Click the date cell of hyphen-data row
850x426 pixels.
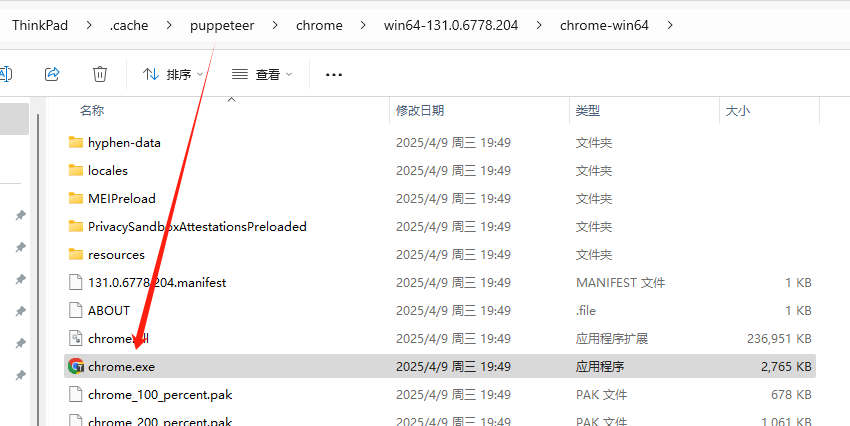(x=453, y=143)
